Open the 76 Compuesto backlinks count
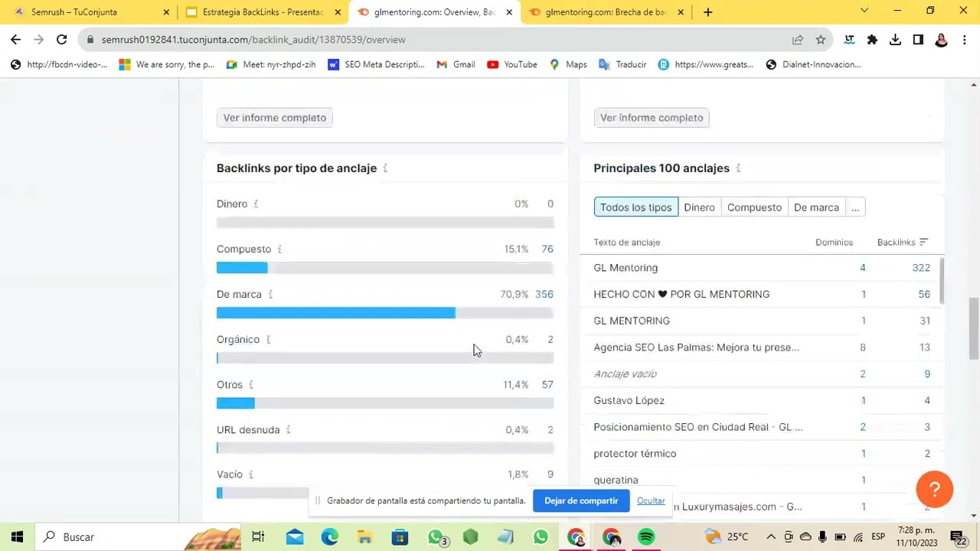This screenshot has height=551, width=980. 547,249
